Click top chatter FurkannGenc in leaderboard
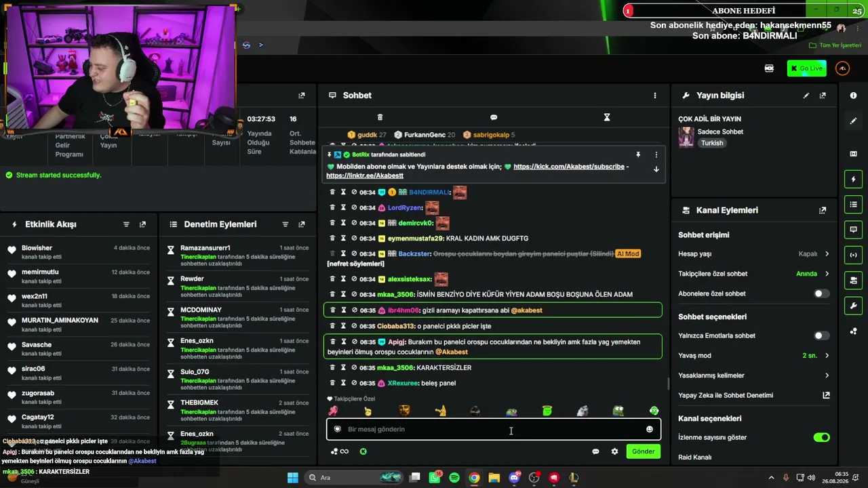This screenshot has width=868, height=488. pyautogui.click(x=425, y=135)
